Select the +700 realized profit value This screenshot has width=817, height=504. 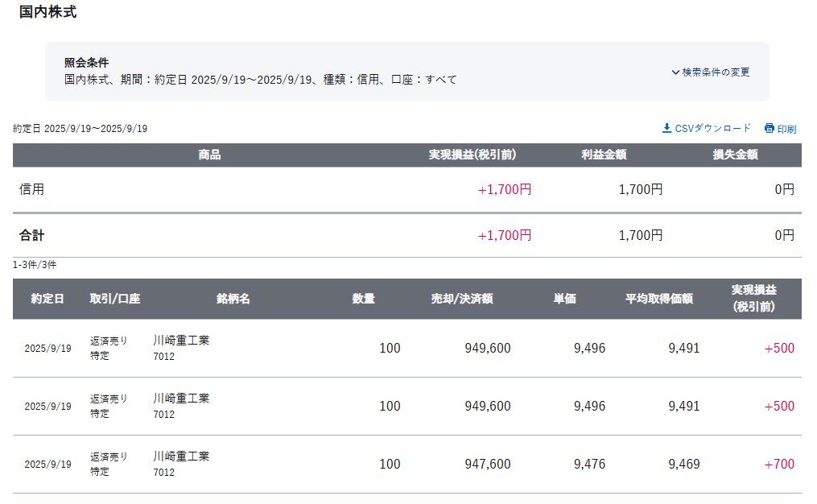(779, 465)
